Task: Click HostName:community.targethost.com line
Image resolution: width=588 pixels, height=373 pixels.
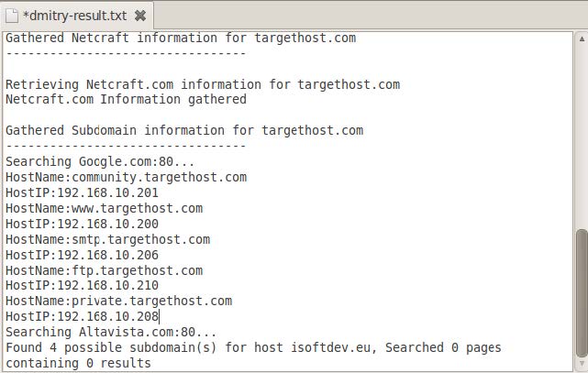Action: [x=126, y=177]
